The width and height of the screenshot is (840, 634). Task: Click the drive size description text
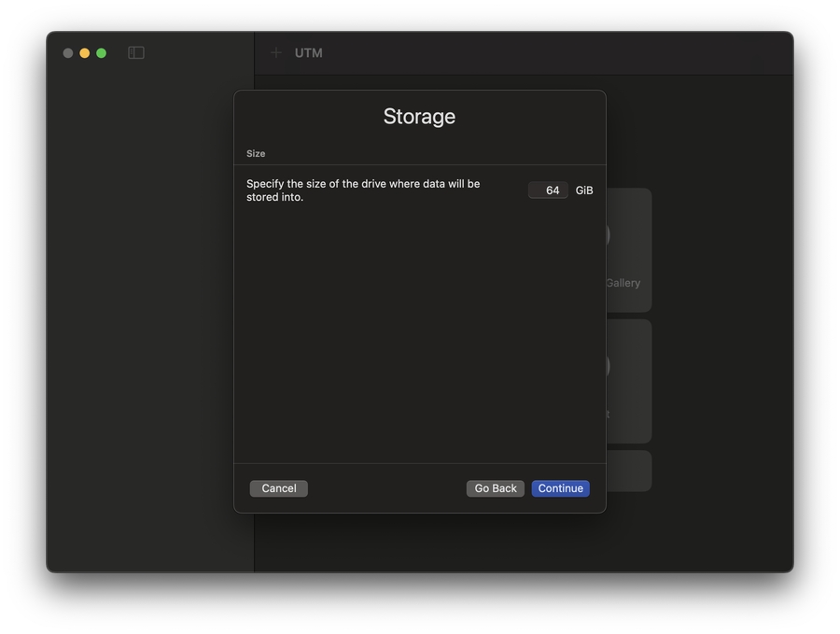(x=363, y=190)
